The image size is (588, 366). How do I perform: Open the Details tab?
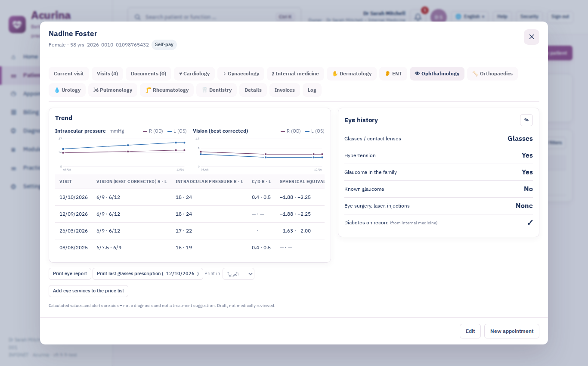pos(253,90)
